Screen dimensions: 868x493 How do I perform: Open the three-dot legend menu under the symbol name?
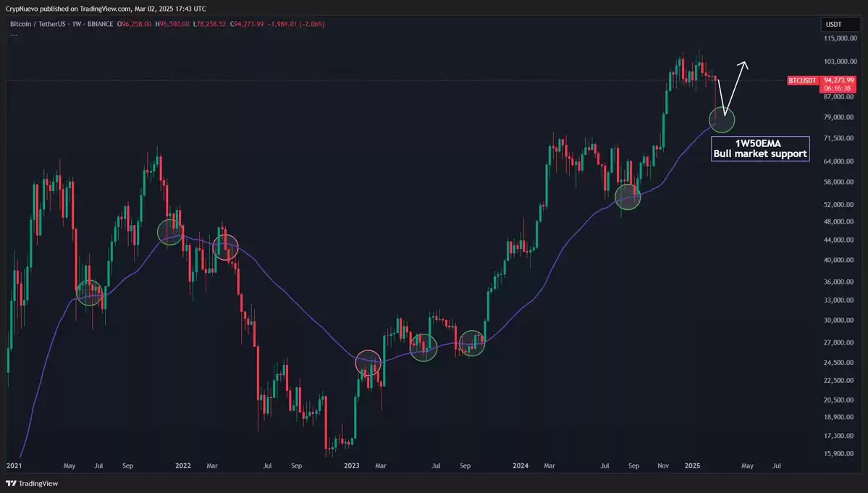tap(14, 34)
